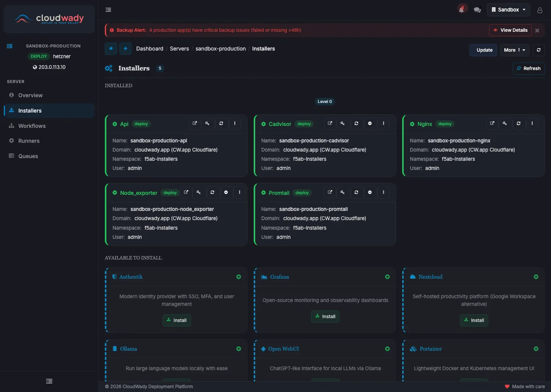Click the Node_exporter key icon
The height and width of the screenshot is (392, 551).
[x=199, y=192]
